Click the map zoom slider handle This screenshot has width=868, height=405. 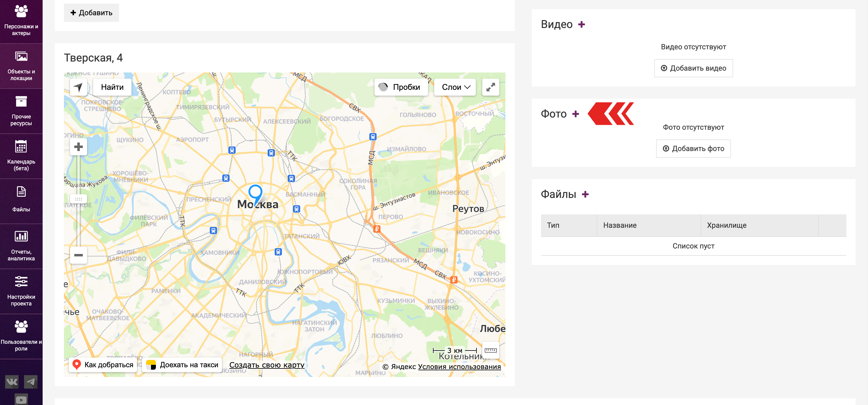pyautogui.click(x=79, y=199)
